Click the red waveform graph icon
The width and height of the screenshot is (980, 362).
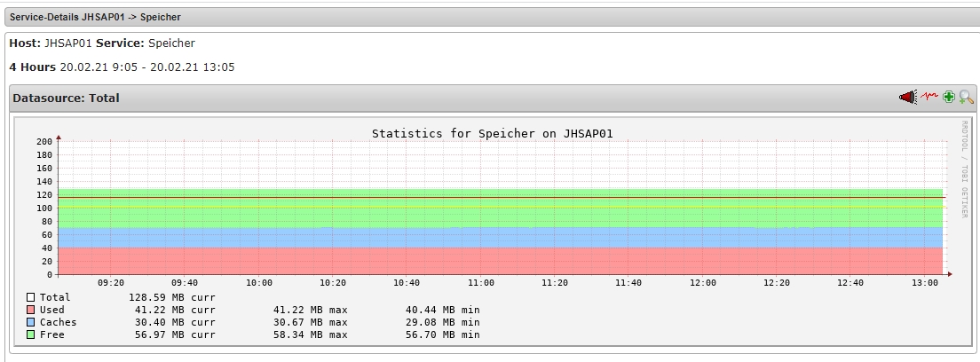929,98
